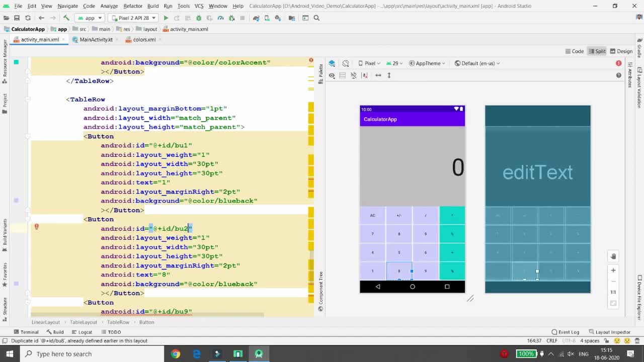Screen dimensions: 644x362
Task: Open the Layout Inspector
Action: pyautogui.click(x=609, y=332)
